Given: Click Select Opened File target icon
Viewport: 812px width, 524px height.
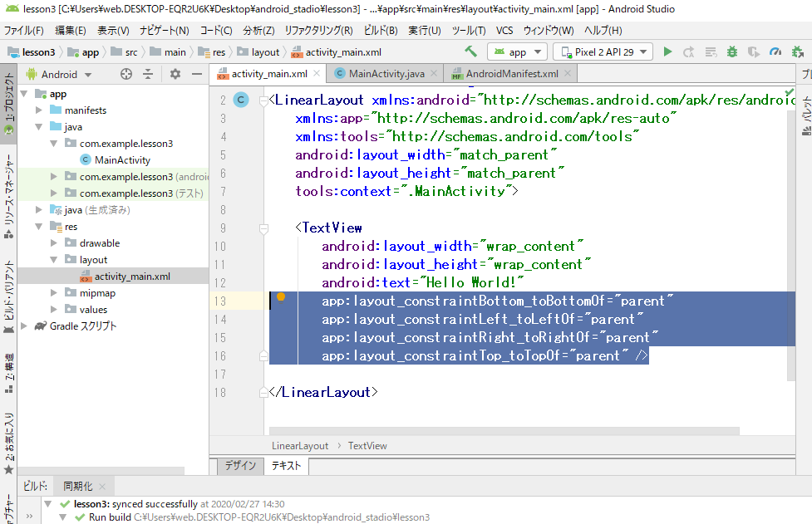Looking at the screenshot, I should [x=125, y=74].
